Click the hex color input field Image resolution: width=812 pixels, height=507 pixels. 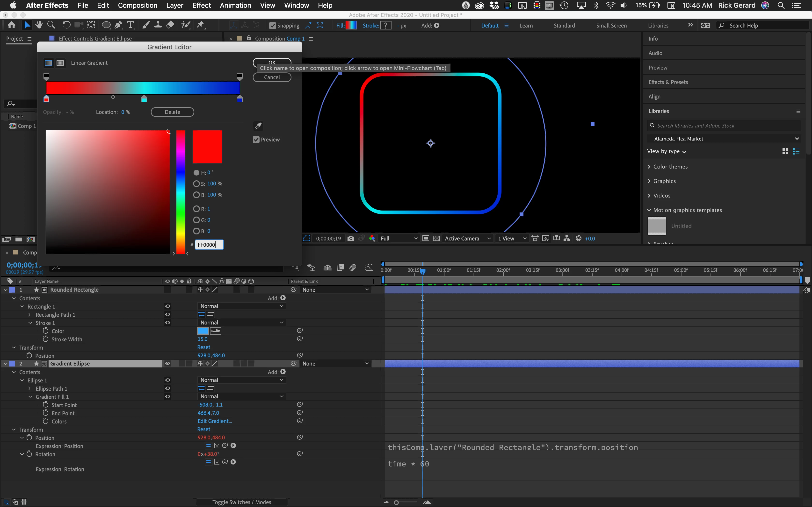(209, 245)
